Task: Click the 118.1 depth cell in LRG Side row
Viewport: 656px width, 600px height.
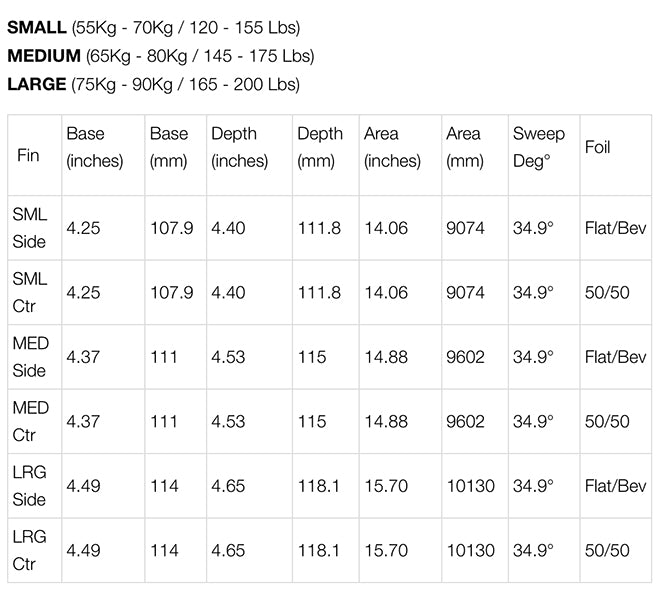Action: coord(319,486)
